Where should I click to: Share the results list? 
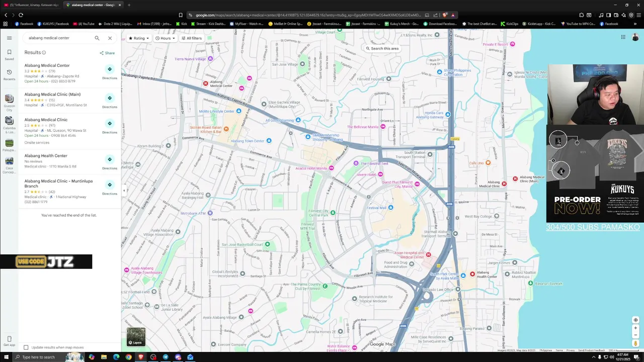(x=107, y=53)
